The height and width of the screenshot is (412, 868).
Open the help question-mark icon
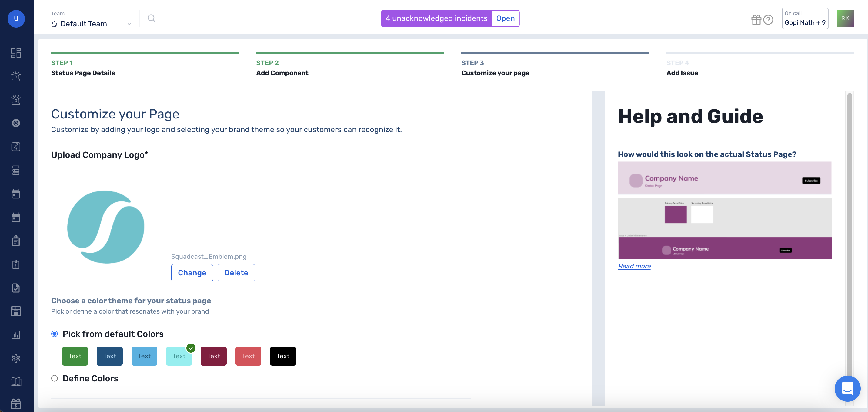click(x=769, y=19)
